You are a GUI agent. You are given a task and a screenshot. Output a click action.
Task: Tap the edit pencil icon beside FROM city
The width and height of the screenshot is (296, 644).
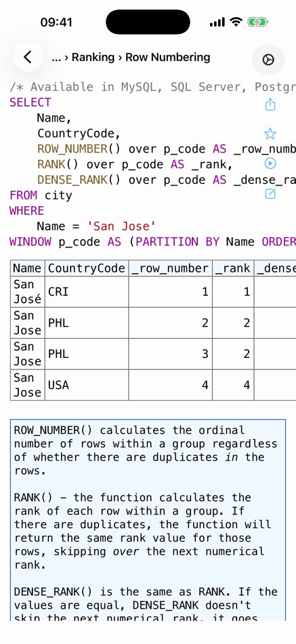click(x=270, y=193)
